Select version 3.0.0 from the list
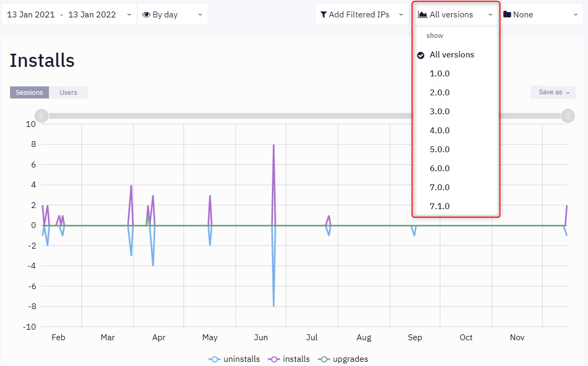 click(456, 112)
